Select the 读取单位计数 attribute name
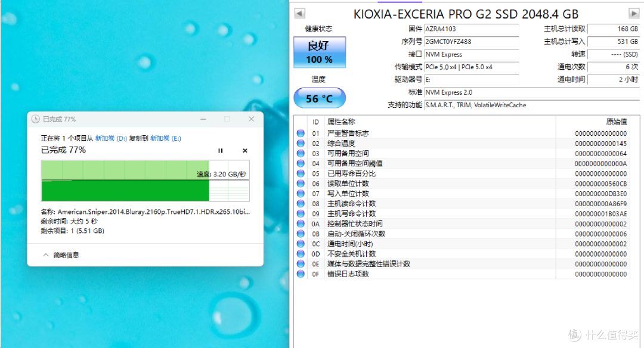The image size is (644, 348). 348,184
